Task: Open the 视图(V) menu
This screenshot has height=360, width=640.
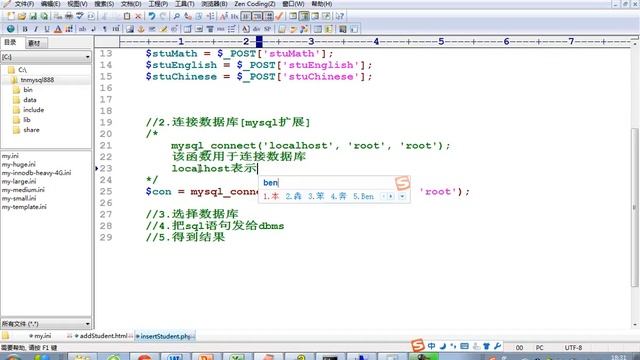Action: tap(77, 4)
